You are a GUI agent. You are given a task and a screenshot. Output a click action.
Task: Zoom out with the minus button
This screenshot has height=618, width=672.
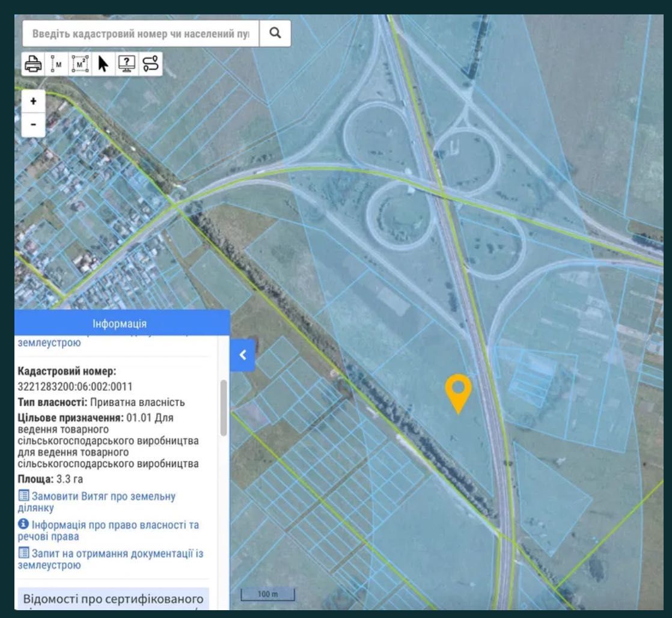[34, 125]
